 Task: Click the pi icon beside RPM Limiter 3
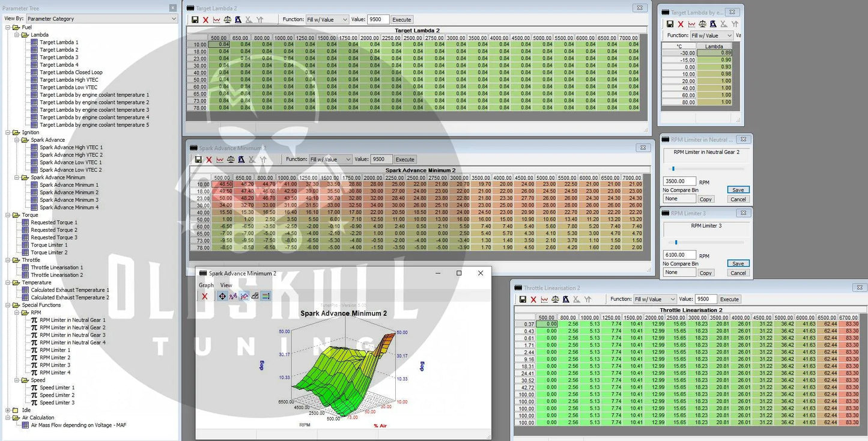coord(34,365)
